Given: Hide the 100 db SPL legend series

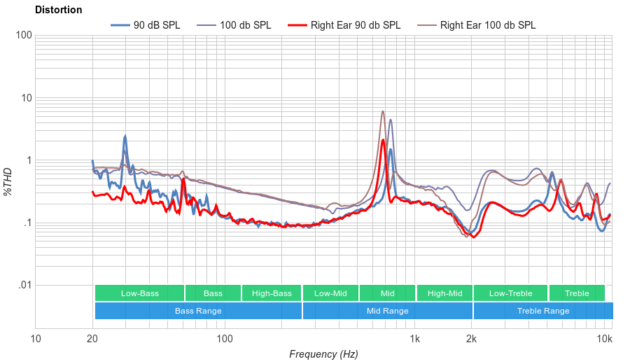Looking at the screenshot, I should click(245, 25).
